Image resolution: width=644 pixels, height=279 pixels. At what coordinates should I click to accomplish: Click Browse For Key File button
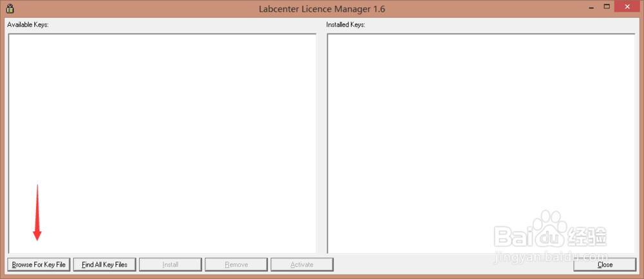[x=39, y=265]
